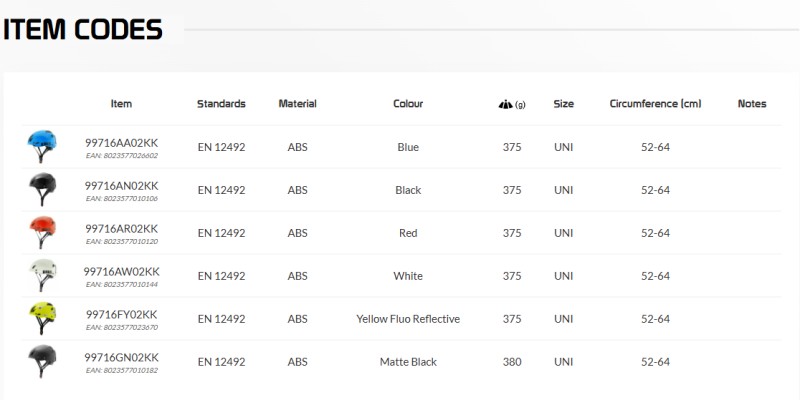Click the 380 weight value
800x400 pixels.
512,362
